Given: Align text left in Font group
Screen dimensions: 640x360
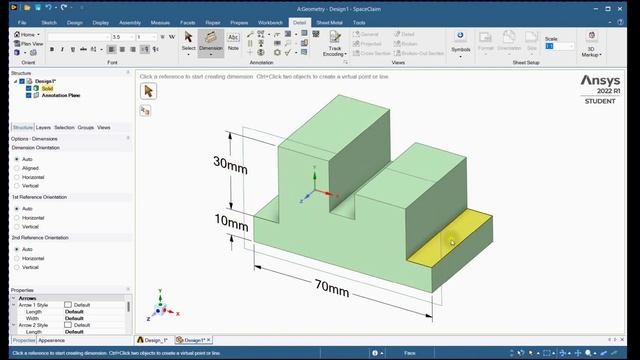Looking at the screenshot, I should click(x=111, y=49).
